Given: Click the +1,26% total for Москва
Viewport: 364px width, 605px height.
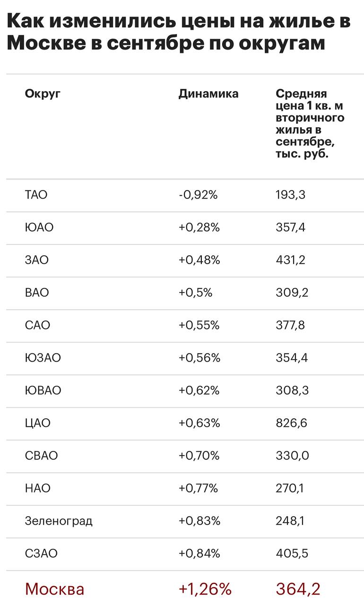Looking at the screenshot, I should 205,589.
